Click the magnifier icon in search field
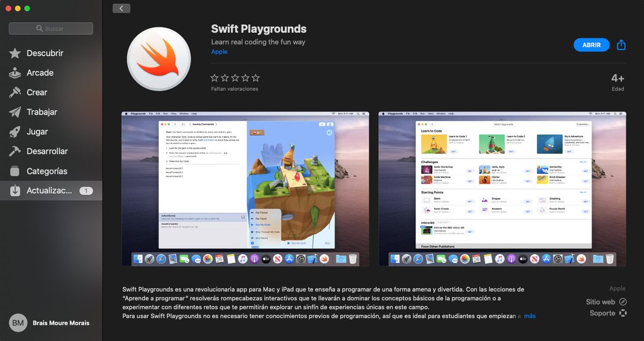The image size is (644, 341). click(40, 28)
